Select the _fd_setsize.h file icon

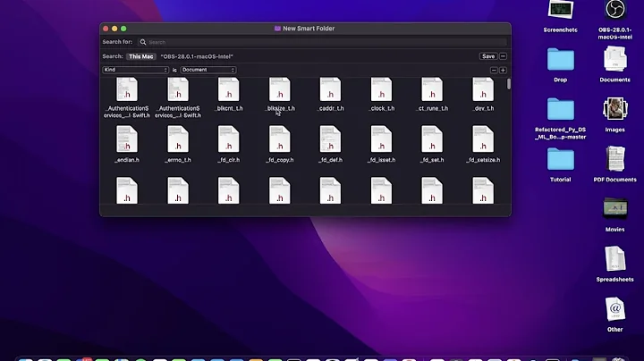pos(483,139)
